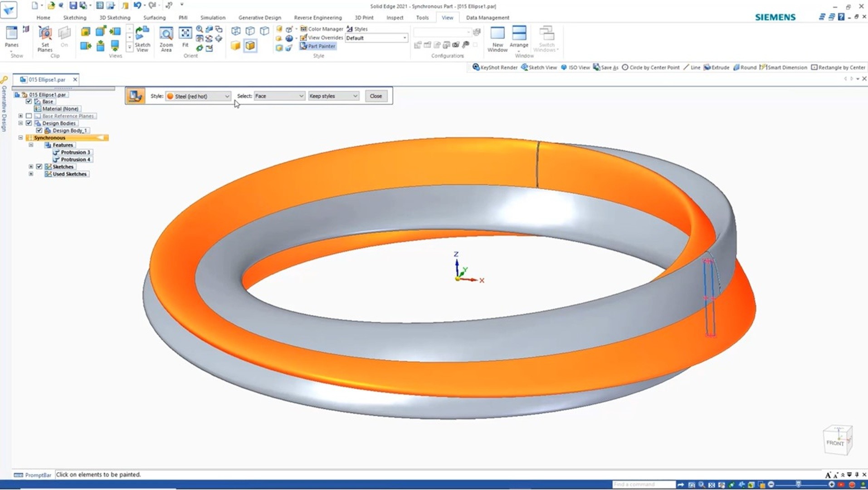Click the Fit view icon
Viewport: 868px width, 490px height.
tap(185, 34)
